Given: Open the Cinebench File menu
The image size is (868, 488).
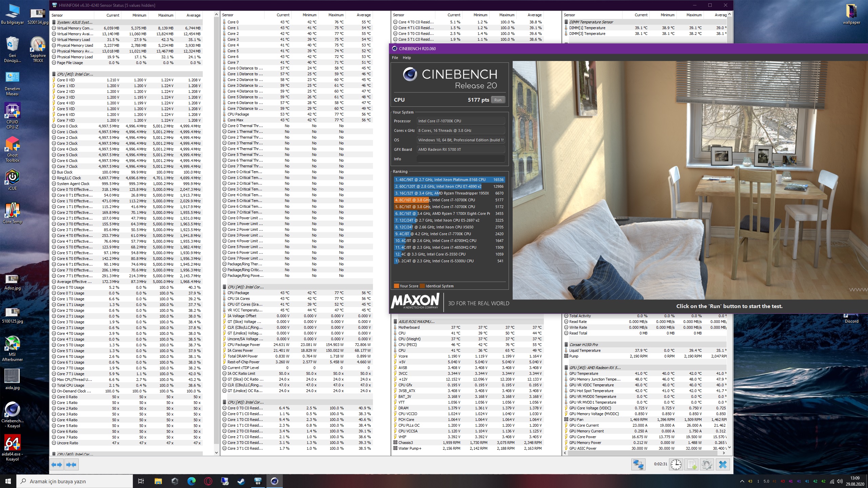Looking at the screenshot, I should tap(395, 58).
